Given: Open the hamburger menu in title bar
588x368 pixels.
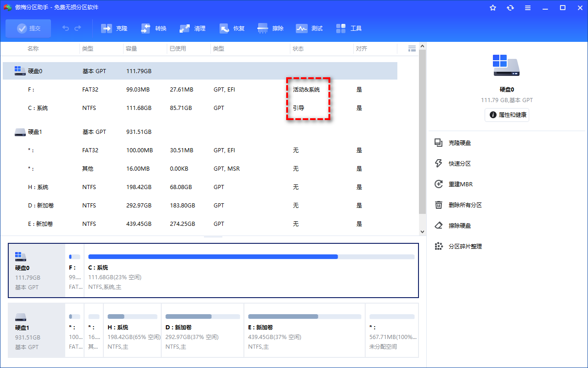Looking at the screenshot, I should (528, 8).
